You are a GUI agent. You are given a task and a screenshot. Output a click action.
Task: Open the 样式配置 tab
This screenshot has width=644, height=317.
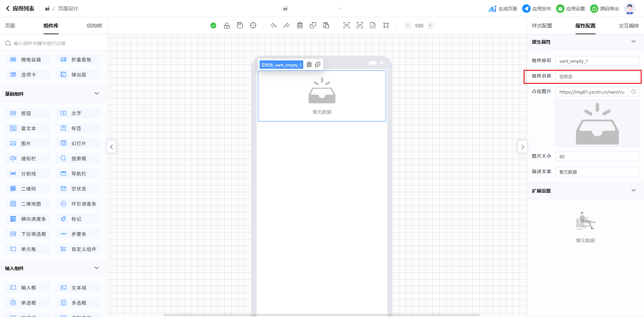coord(542,26)
